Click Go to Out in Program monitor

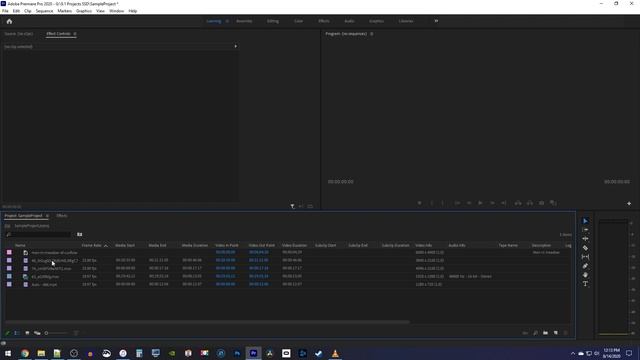click(x=504, y=203)
